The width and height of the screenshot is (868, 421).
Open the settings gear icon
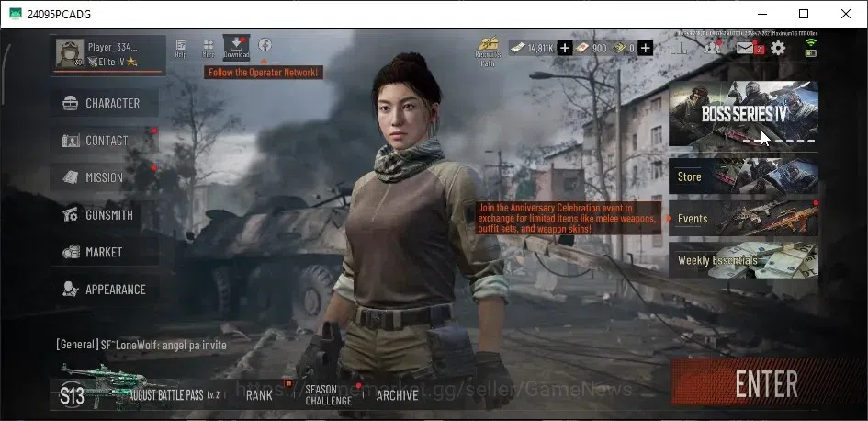[778, 48]
